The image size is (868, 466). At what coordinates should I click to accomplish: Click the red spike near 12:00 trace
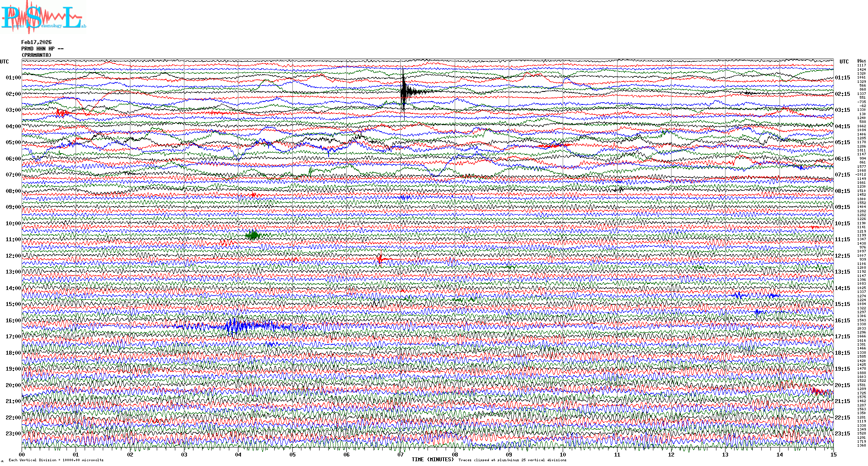point(380,259)
